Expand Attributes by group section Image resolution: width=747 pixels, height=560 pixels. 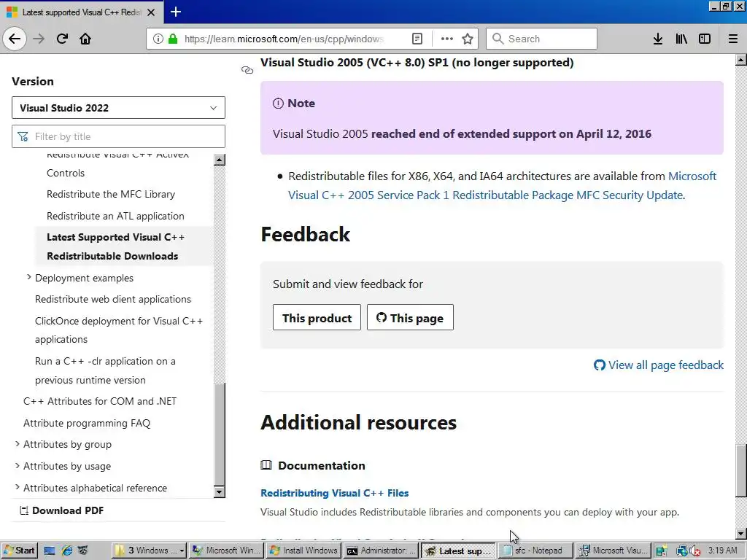pyautogui.click(x=18, y=444)
